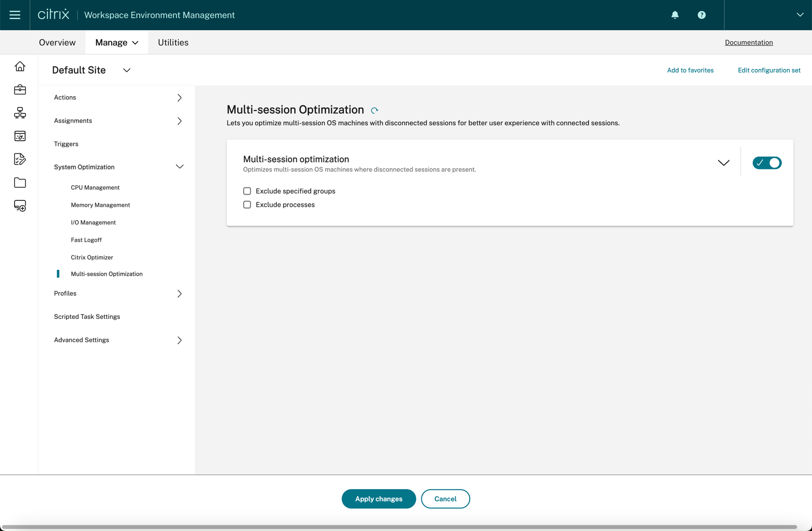The width and height of the screenshot is (812, 531).
Task: Switch to the Overview tab
Action: pos(57,42)
